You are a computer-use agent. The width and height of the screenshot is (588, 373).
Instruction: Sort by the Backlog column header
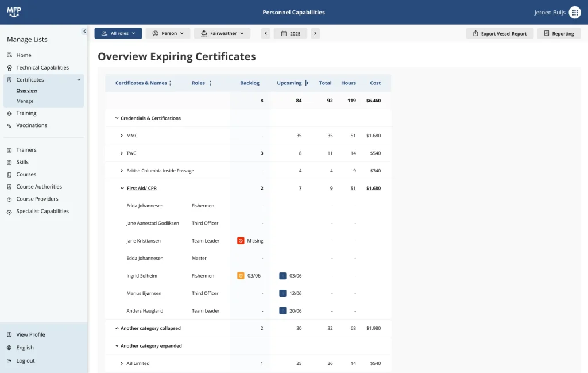(x=250, y=83)
